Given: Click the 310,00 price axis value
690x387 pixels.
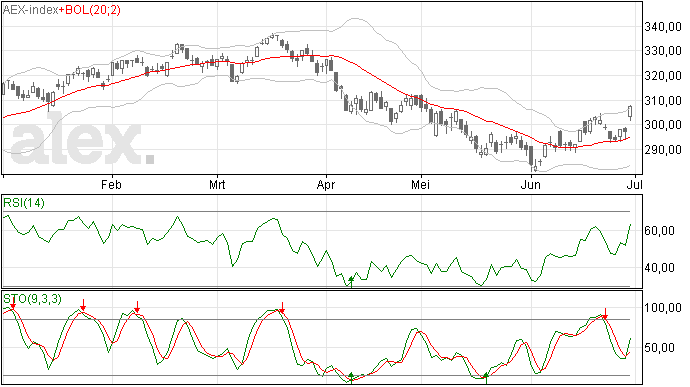Looking at the screenshot, I should click(663, 101).
